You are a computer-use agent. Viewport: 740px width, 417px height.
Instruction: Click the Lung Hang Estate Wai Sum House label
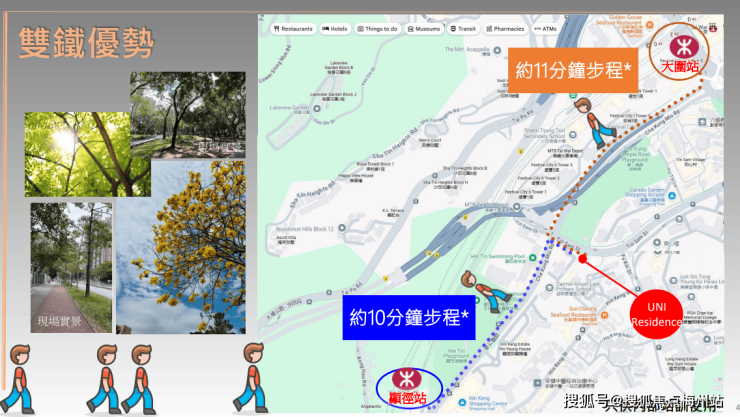[681, 363]
